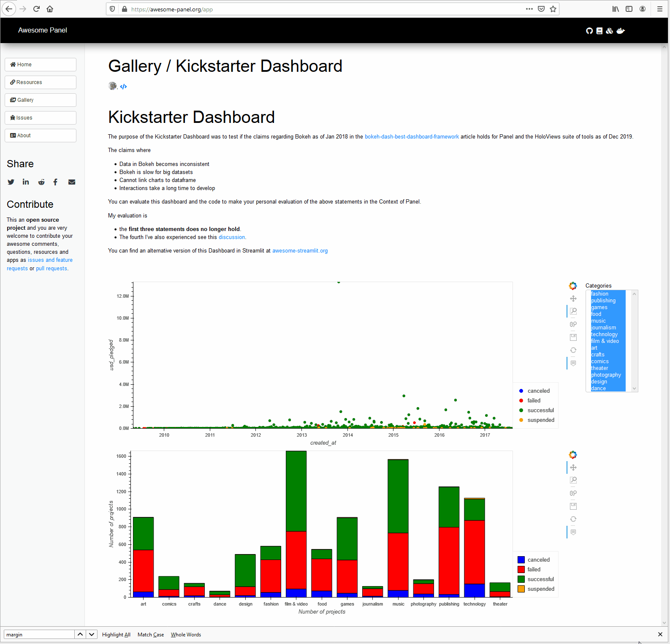Reset the bar chart with the Reset tool
This screenshot has height=644, width=670.
tap(573, 519)
